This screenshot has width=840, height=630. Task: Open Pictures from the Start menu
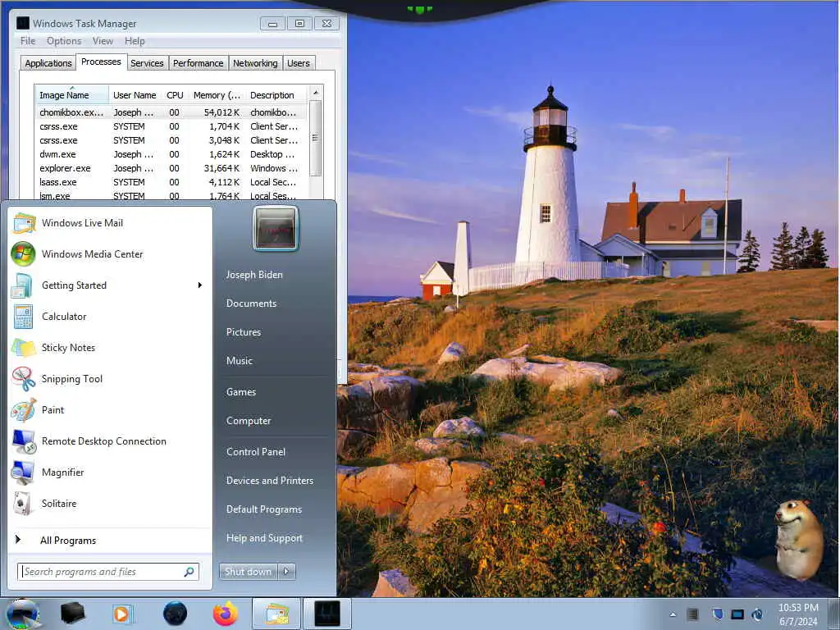coord(244,332)
